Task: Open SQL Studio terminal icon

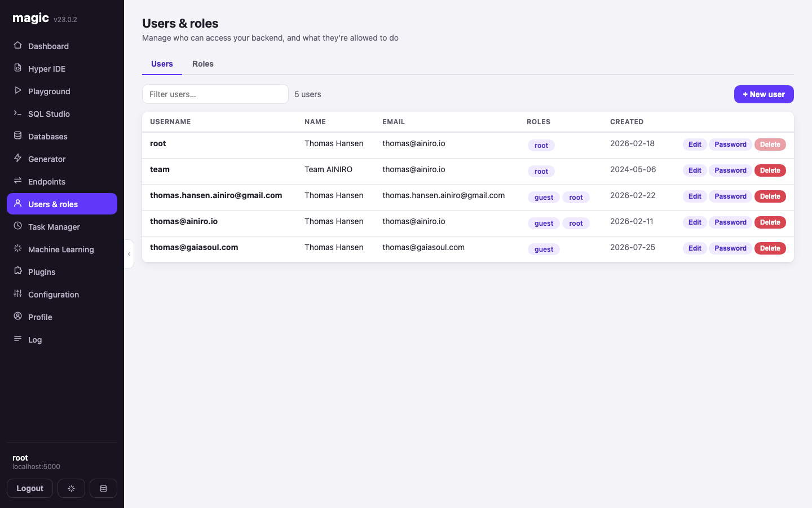Action: (17, 113)
